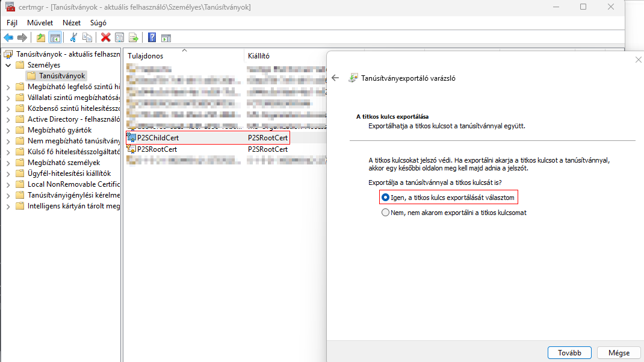Click the blue Help question mark icon

click(152, 38)
